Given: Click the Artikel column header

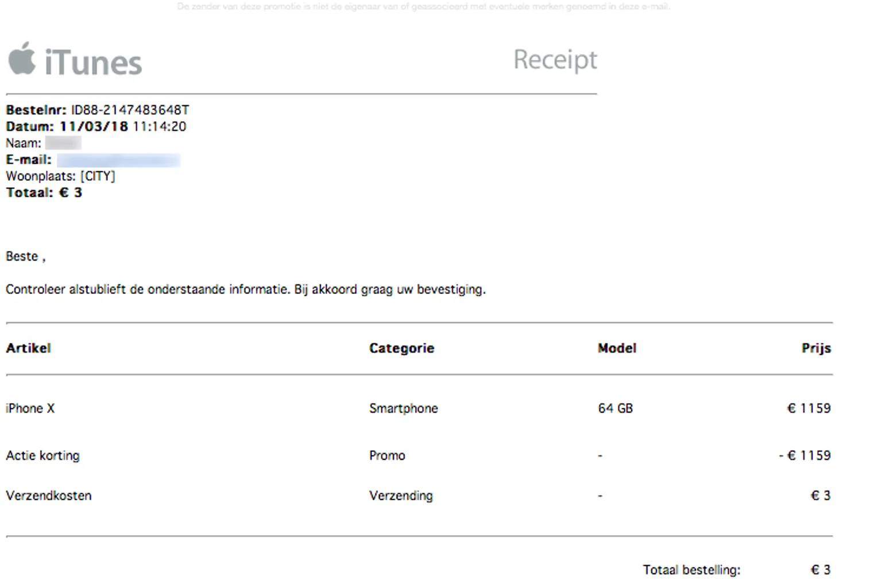Looking at the screenshot, I should [29, 348].
